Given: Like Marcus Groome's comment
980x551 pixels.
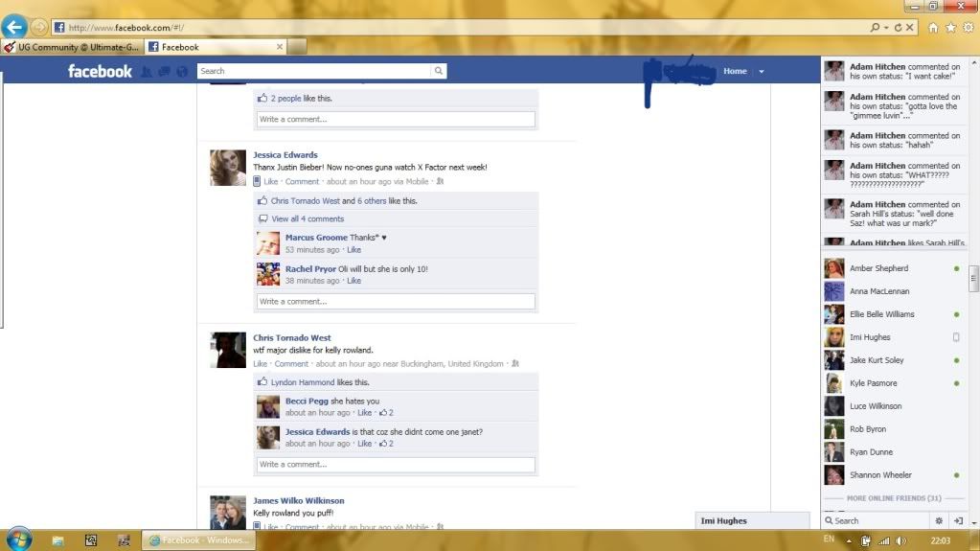Looking at the screenshot, I should click(353, 249).
